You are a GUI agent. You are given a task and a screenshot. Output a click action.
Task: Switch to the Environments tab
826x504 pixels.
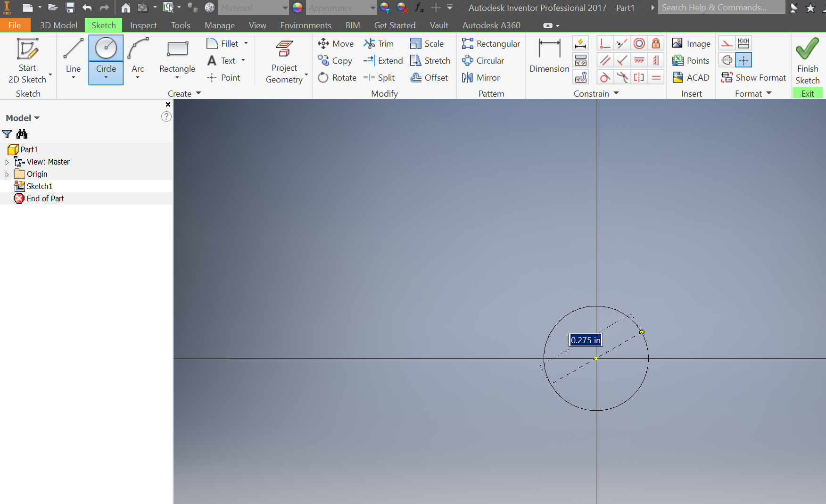(306, 25)
